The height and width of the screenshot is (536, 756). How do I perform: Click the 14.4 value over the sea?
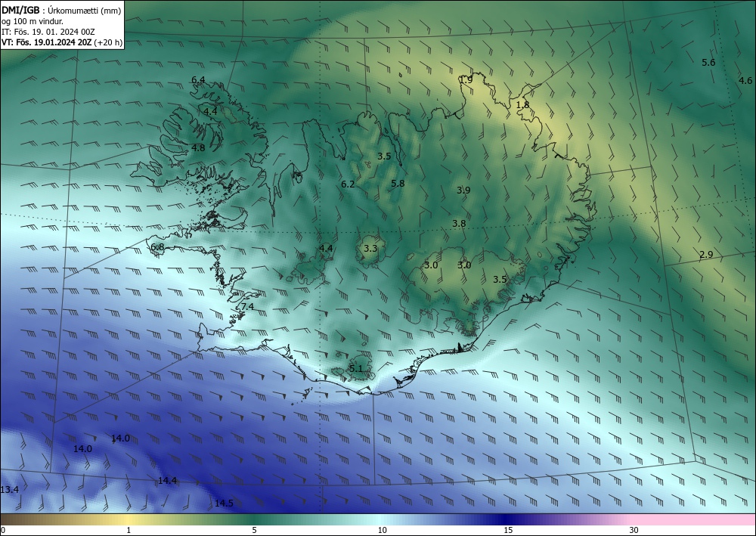167,481
